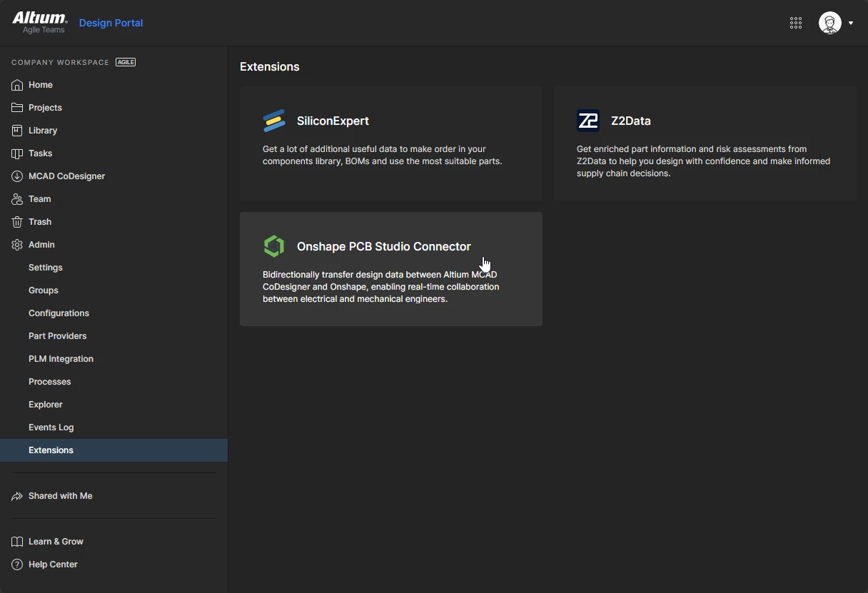Click the MCAD CoDesigner icon

(x=17, y=176)
